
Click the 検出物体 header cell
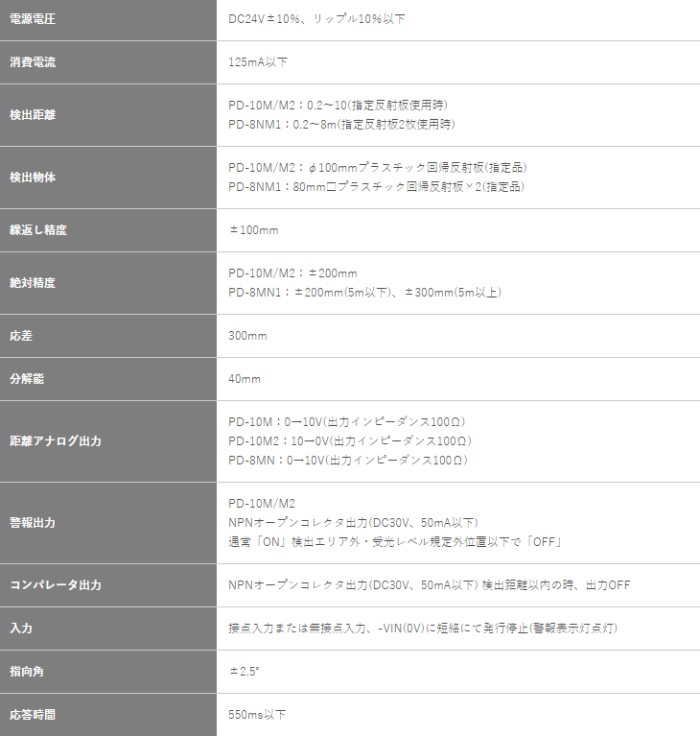[x=32, y=178]
